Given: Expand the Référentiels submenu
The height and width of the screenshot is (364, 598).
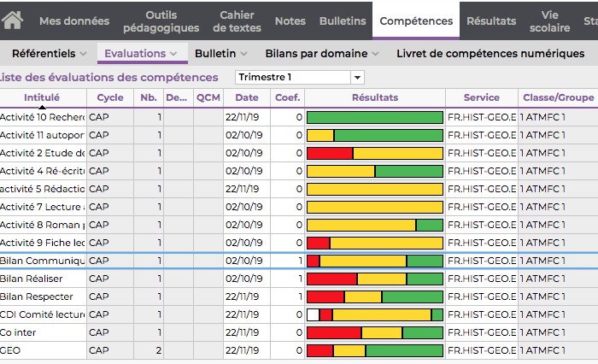Looking at the screenshot, I should click(49, 54).
